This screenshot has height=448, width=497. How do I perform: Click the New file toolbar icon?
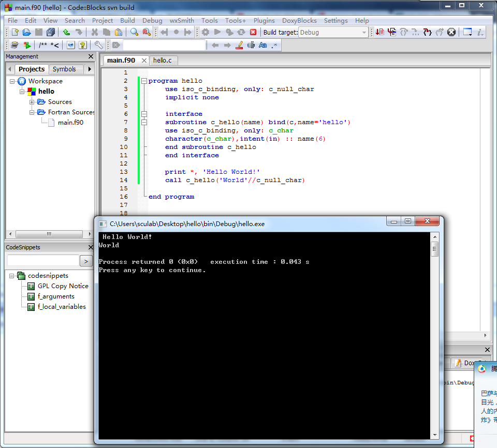point(15,32)
